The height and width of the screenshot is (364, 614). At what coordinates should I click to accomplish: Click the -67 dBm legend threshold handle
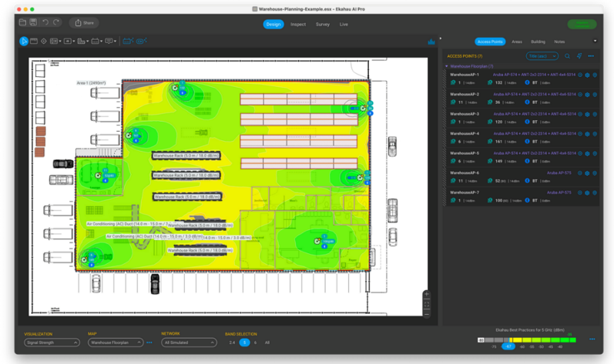pyautogui.click(x=508, y=346)
